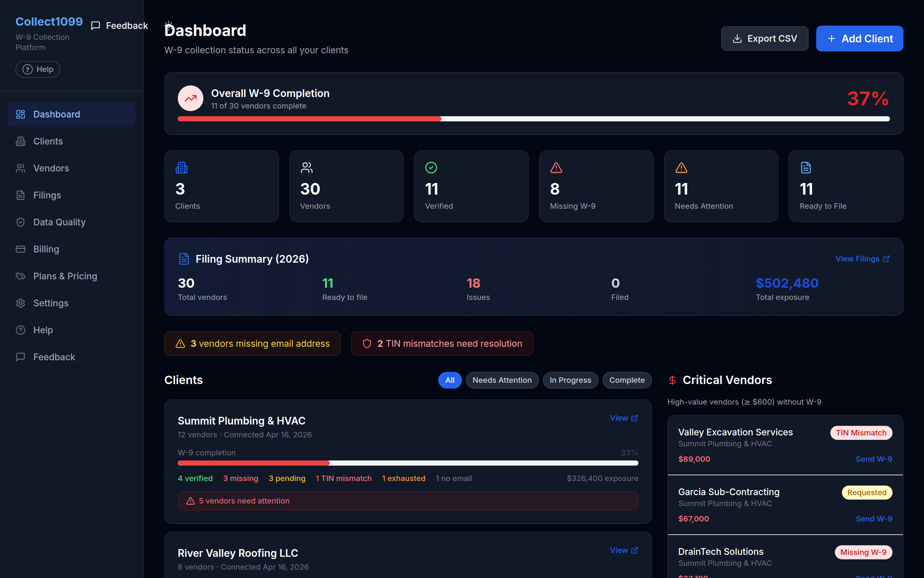Click the document icon on Ready to File card

tap(806, 167)
